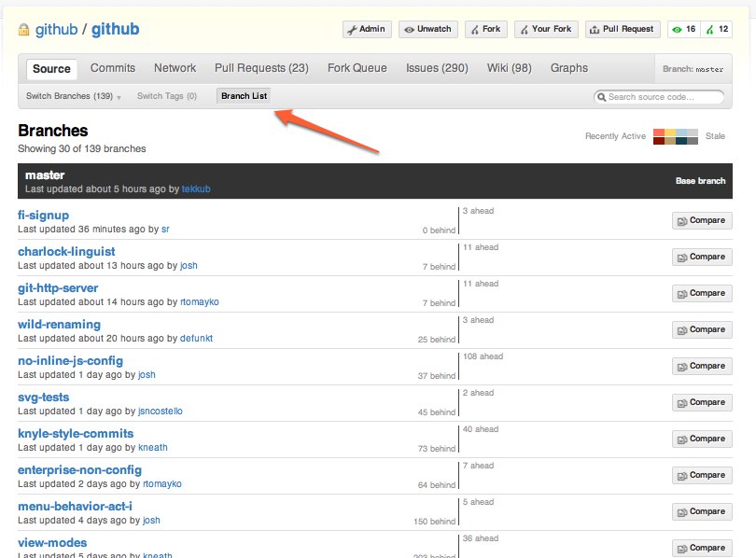756x558 pixels.
Task: Open the Fork Queue tab
Action: tap(357, 68)
